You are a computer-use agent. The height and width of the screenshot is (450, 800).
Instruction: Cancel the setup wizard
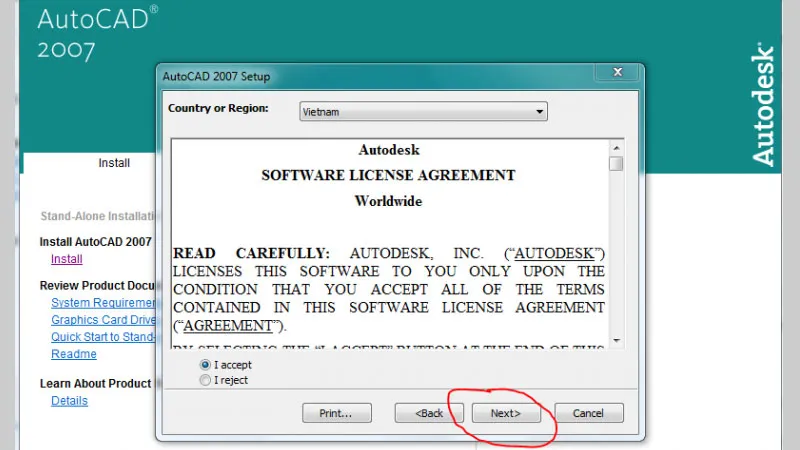tap(587, 413)
